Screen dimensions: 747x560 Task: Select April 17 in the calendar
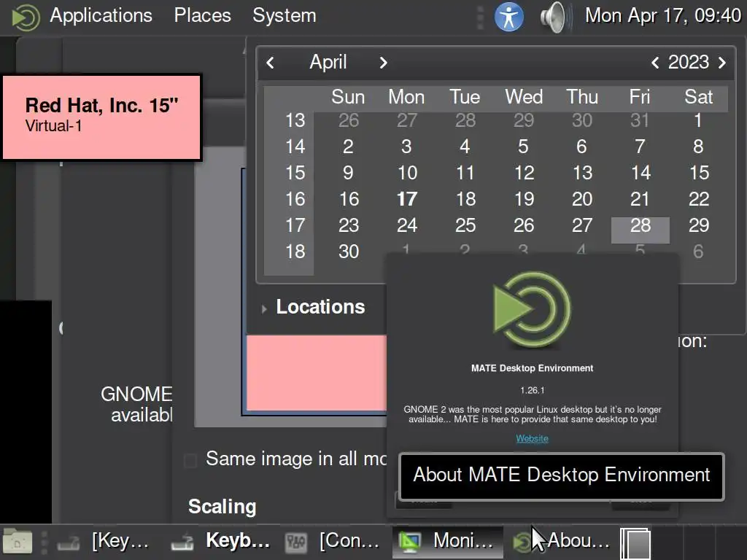pos(407,199)
